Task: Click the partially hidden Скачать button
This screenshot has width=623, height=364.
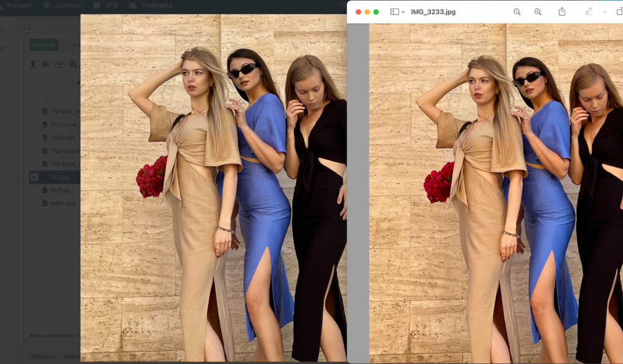Action: coord(72,356)
